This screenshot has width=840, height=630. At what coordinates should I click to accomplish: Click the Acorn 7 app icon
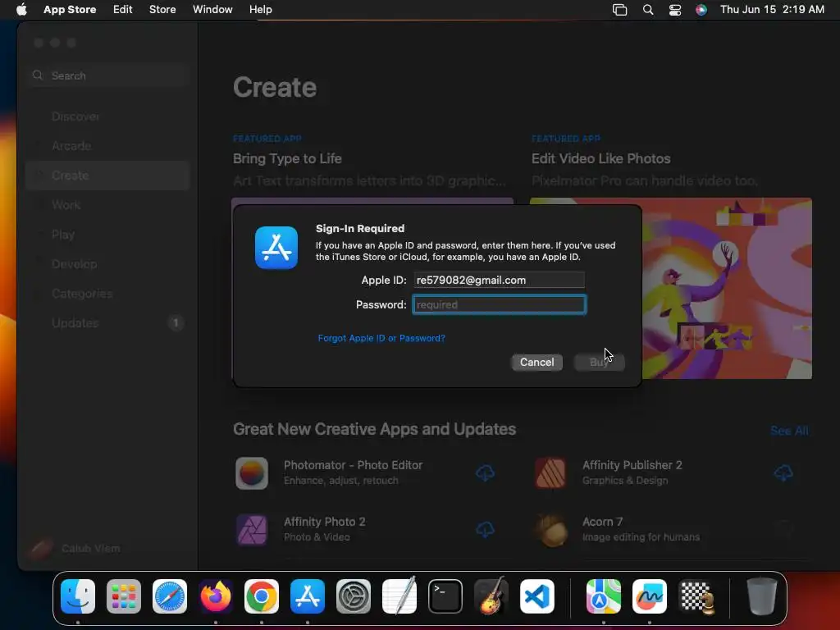550,530
